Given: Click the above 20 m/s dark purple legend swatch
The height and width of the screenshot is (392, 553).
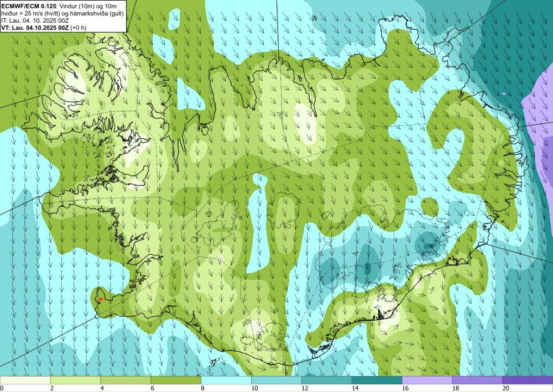Looking at the screenshot, I should click(528, 380).
